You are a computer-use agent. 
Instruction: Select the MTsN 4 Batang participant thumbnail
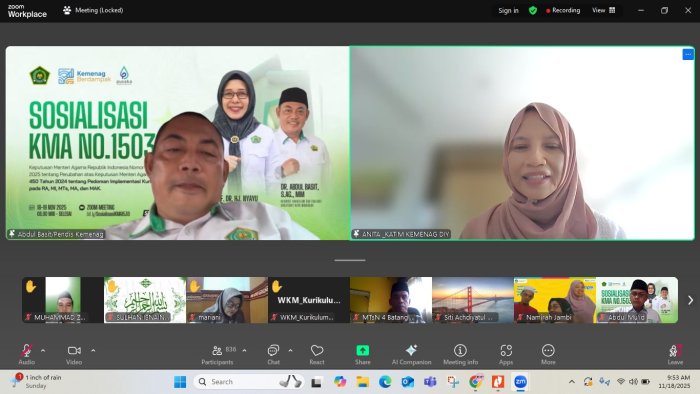(x=391, y=300)
